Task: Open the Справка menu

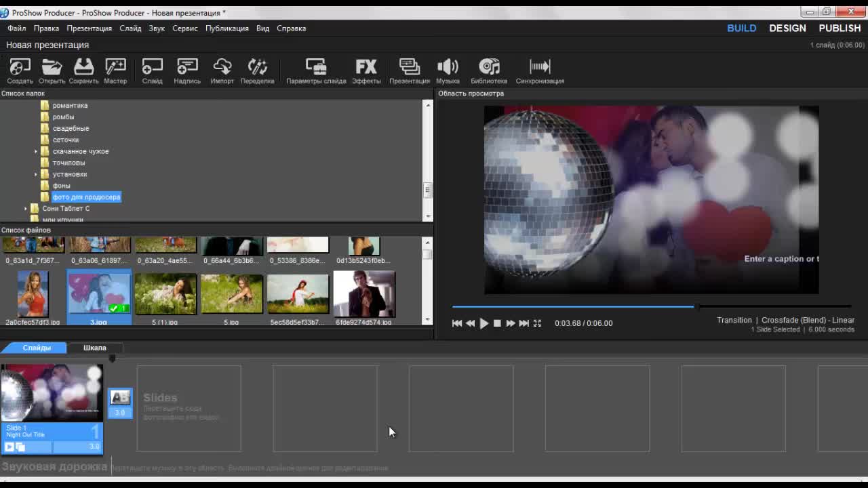Action: [x=292, y=28]
